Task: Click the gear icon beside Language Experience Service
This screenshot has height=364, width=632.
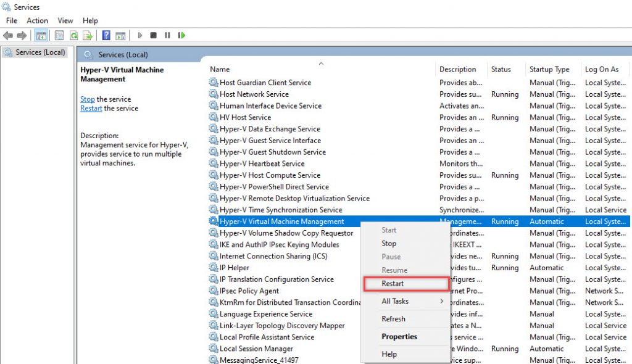Action: point(213,313)
